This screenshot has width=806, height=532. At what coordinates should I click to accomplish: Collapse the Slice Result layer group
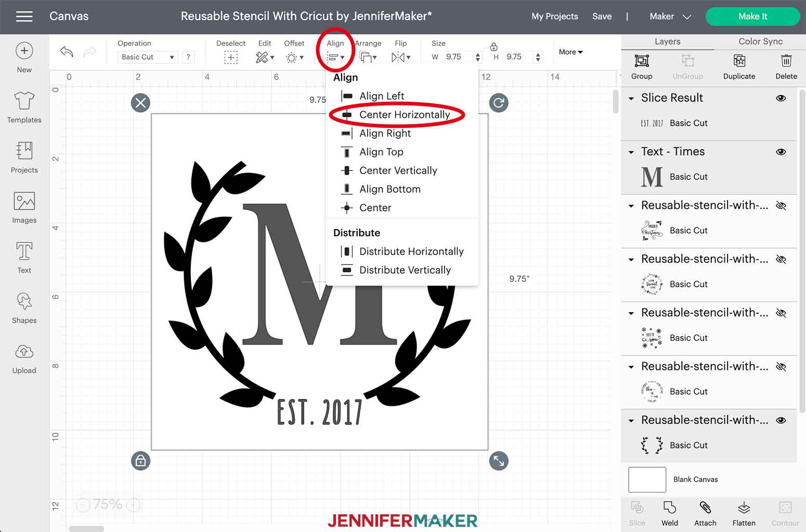click(x=631, y=99)
